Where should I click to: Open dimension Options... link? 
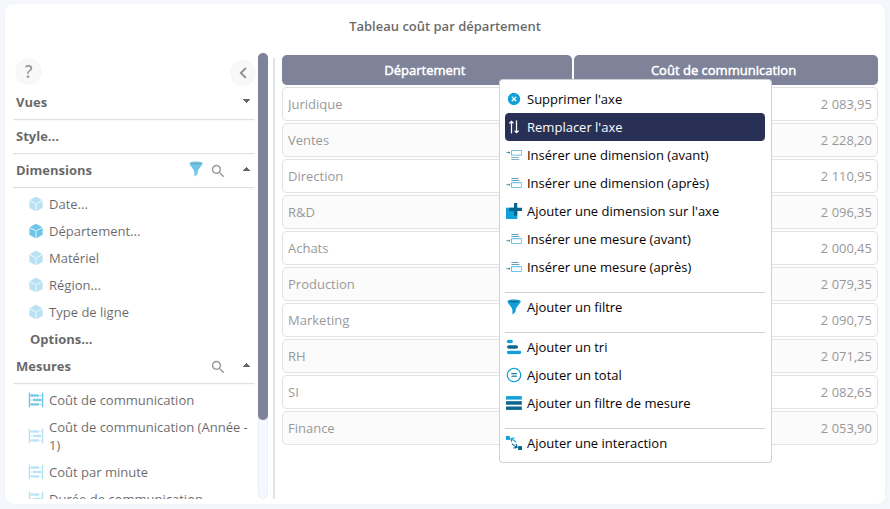click(61, 339)
